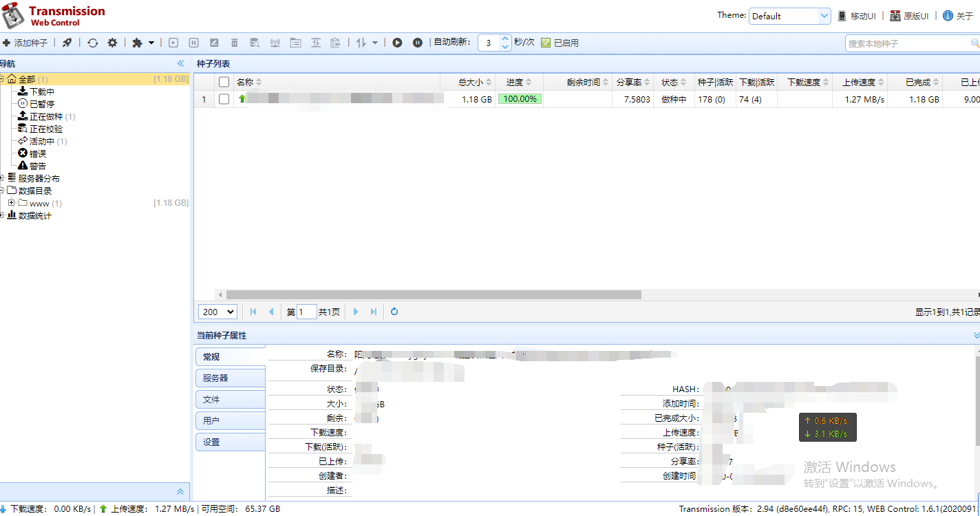Open settings via the gear icon

point(112,43)
